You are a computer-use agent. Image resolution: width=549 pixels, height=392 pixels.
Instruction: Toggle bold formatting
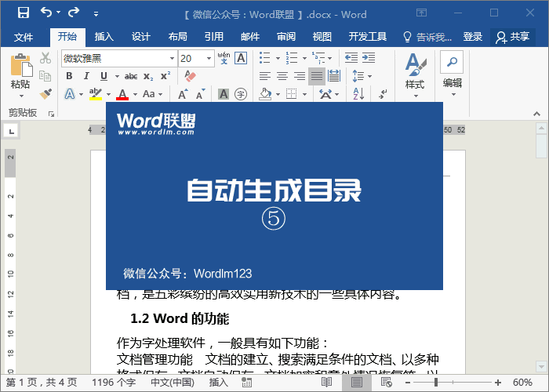69,76
